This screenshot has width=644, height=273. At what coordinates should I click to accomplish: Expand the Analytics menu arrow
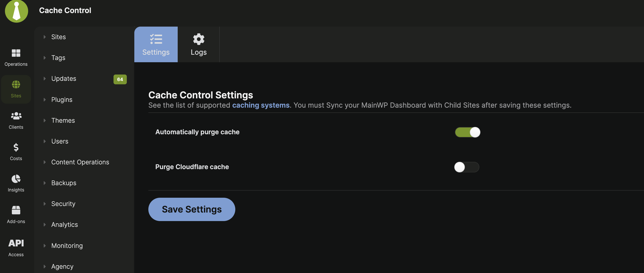click(45, 225)
